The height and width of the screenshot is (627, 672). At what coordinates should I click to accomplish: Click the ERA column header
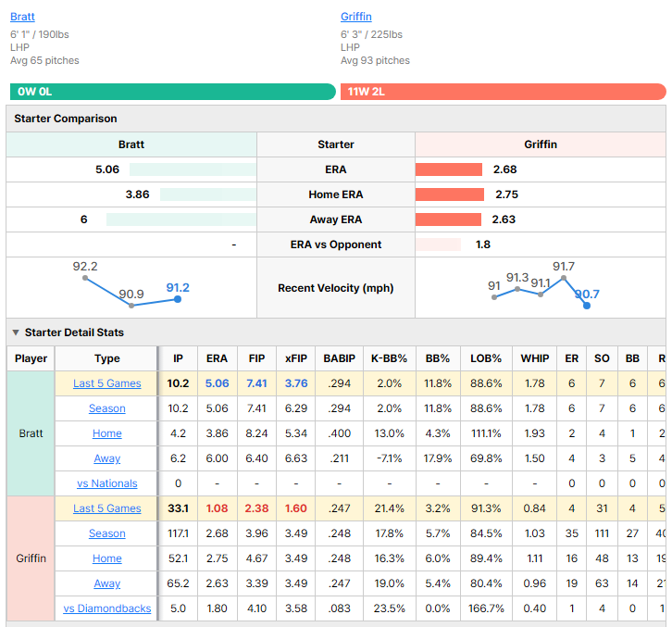pos(217,358)
